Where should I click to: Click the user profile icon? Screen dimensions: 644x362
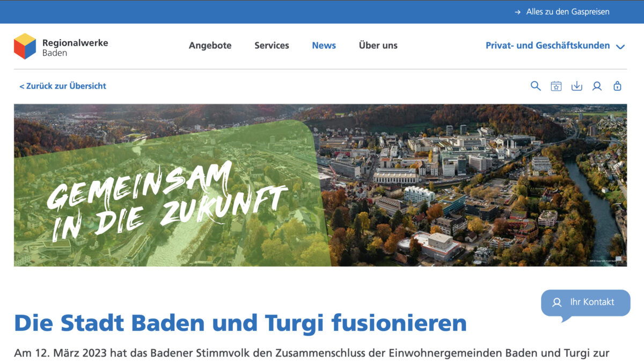pos(597,86)
